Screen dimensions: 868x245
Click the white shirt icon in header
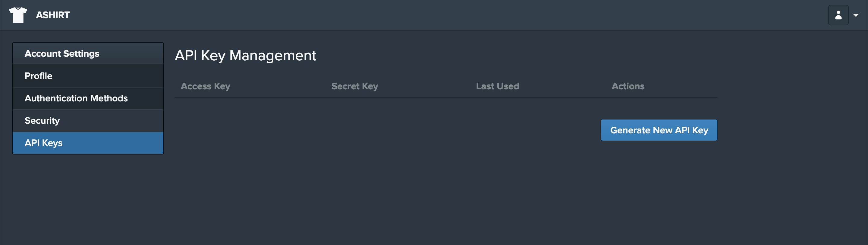pos(18,14)
